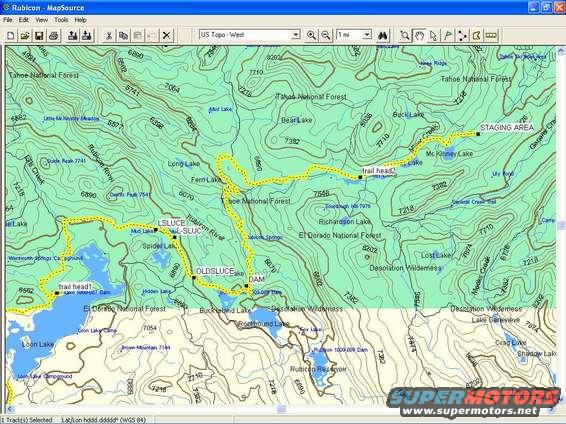Screen dimensions: 566x424
Task: Click the Spider Lake map label
Action: point(159,246)
